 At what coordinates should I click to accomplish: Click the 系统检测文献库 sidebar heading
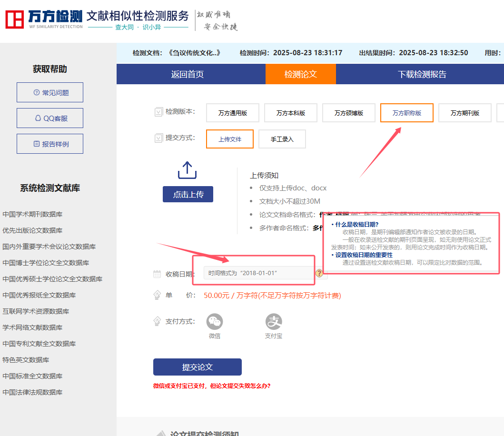50,188
